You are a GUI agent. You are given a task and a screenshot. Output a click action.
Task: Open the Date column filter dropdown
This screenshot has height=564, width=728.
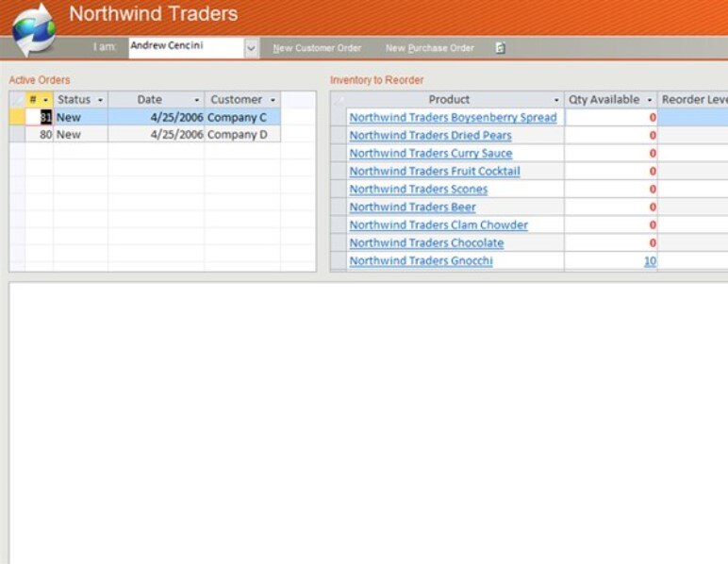point(197,100)
